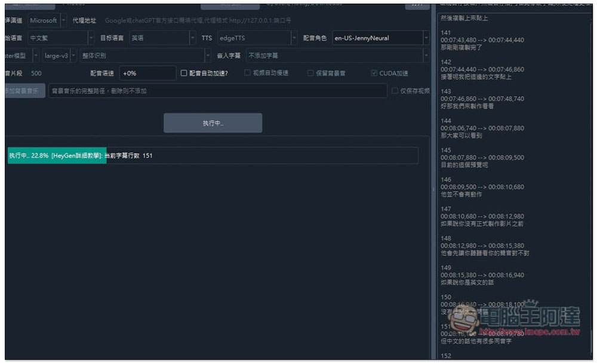This screenshot has height=364, width=597.
Task: Check the 仅保存视频 checkbox
Action: click(x=395, y=91)
